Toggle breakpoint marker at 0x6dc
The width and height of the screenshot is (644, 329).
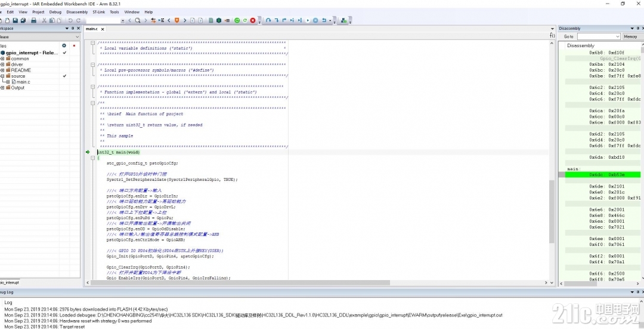[562, 175]
